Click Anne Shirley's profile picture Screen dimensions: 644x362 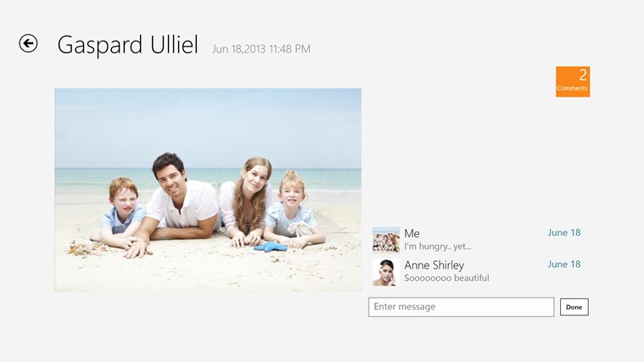(x=386, y=271)
